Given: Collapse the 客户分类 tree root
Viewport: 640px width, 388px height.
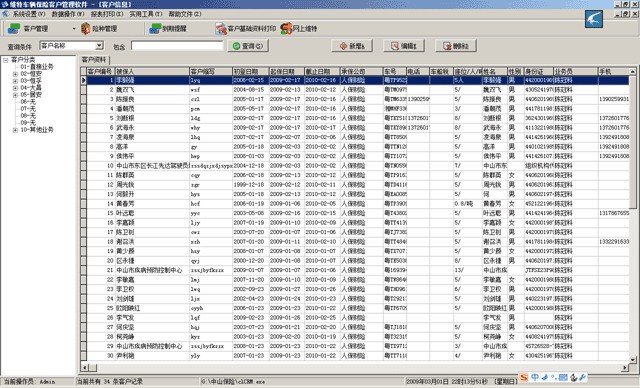Looking at the screenshot, I should tap(6, 60).
